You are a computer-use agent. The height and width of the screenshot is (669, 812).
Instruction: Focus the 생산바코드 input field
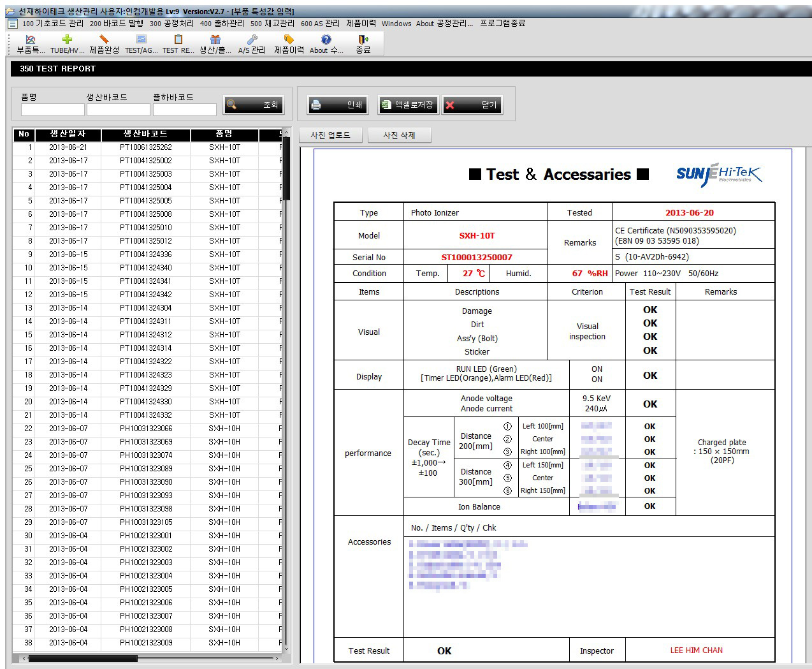tap(119, 110)
